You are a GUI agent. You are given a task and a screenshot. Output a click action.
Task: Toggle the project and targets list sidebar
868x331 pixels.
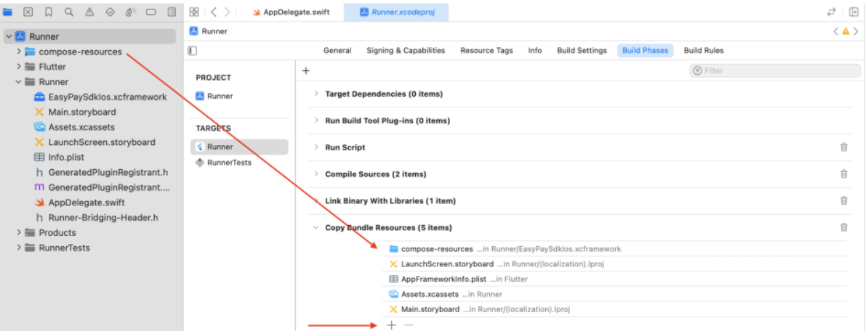coord(192,51)
